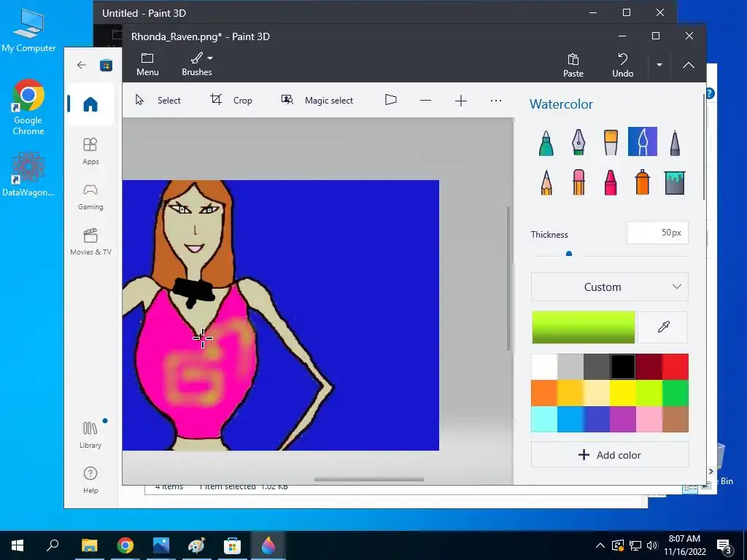747x560 pixels.
Task: Open Apps in Microsoft Store sidebar
Action: 90,151
